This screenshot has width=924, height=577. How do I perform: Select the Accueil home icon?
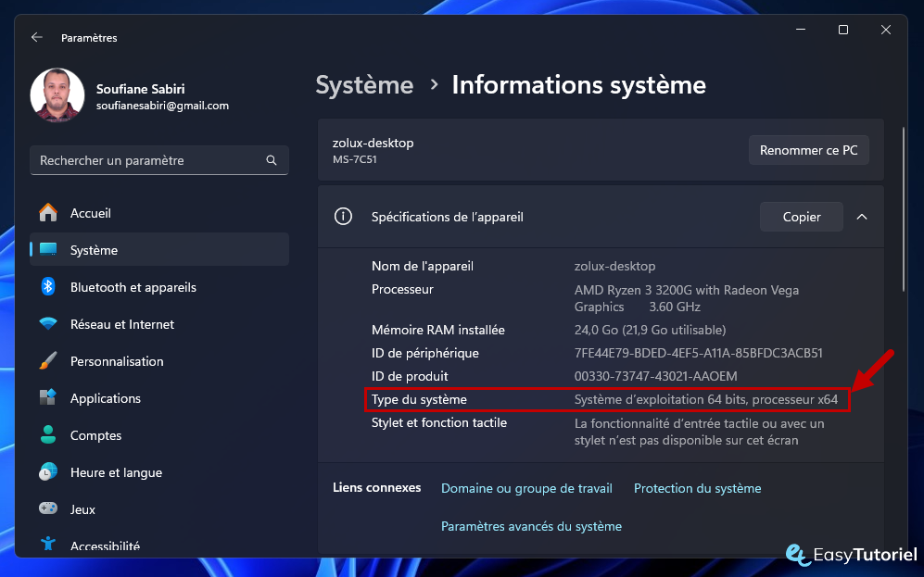click(50, 213)
